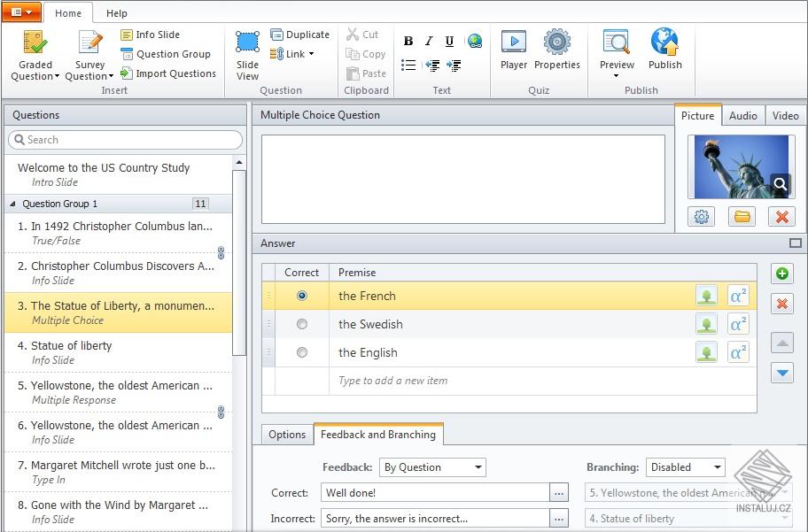Toggle bold text formatting
Image resolution: width=808 pixels, height=532 pixels.
pos(408,41)
